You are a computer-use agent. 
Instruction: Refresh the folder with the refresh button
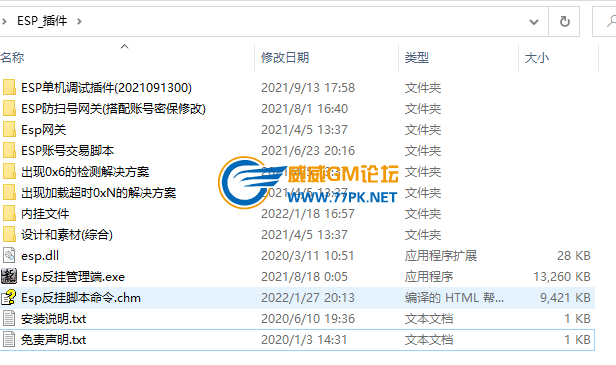point(565,21)
